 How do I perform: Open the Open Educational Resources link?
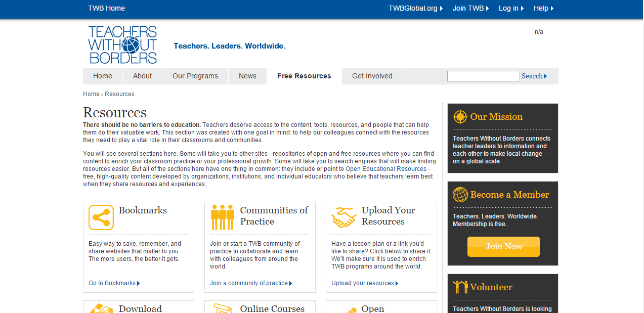coord(386,169)
